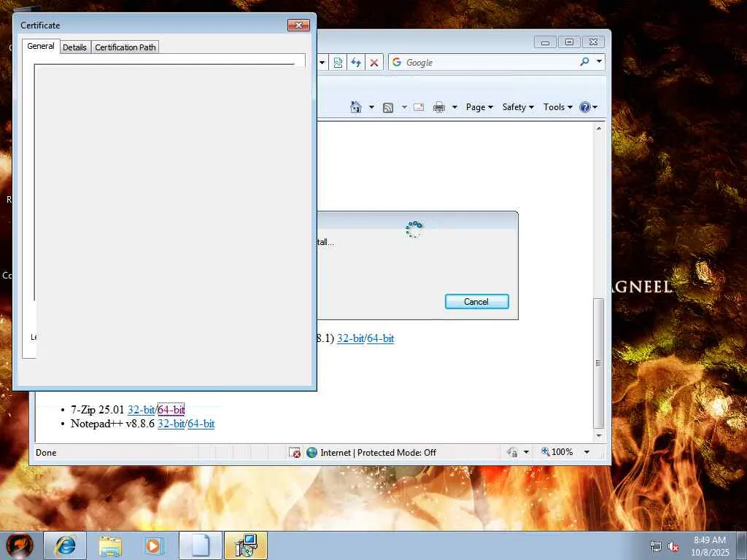Expand the Home button dropdown arrow
The width and height of the screenshot is (747, 560).
click(x=371, y=107)
